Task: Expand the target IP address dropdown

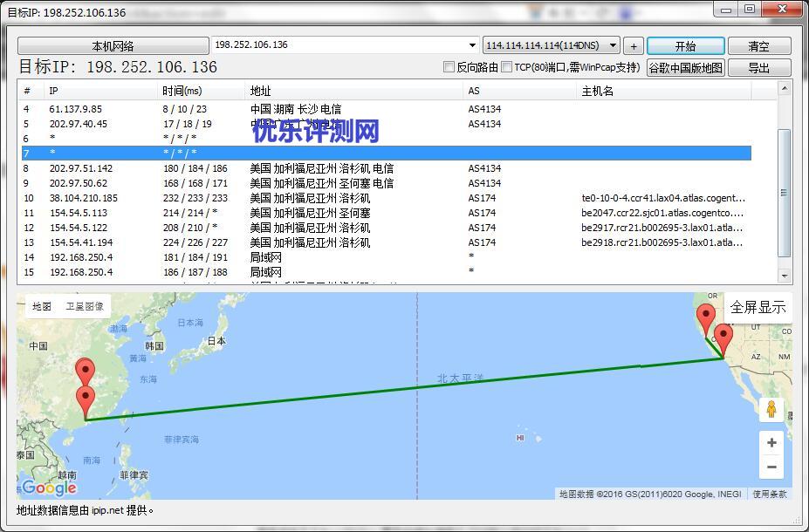Action: click(472, 45)
